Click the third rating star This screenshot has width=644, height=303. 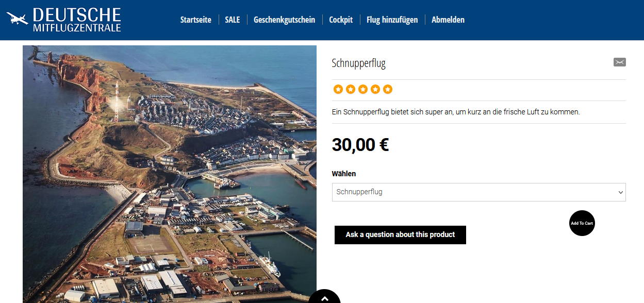363,89
